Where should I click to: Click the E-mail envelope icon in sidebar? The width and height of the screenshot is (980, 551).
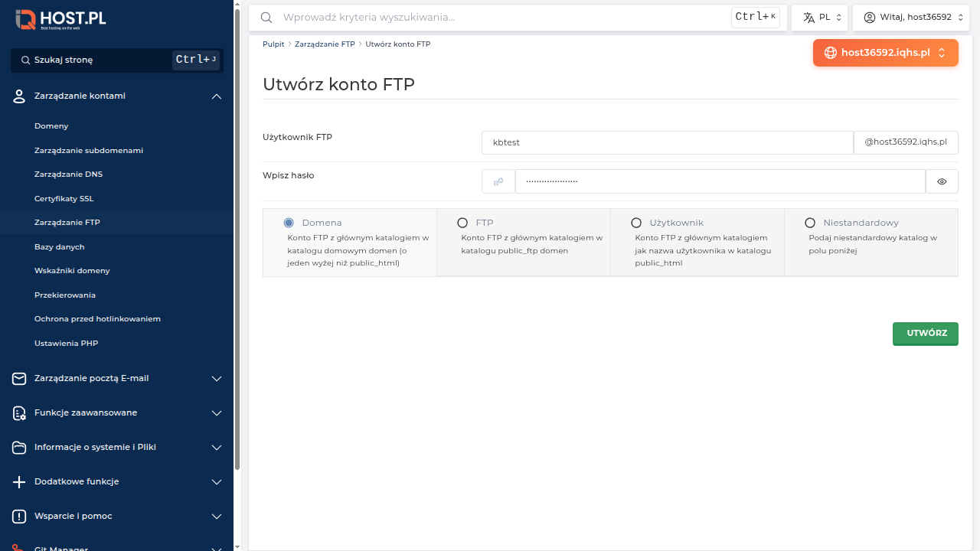click(x=20, y=378)
